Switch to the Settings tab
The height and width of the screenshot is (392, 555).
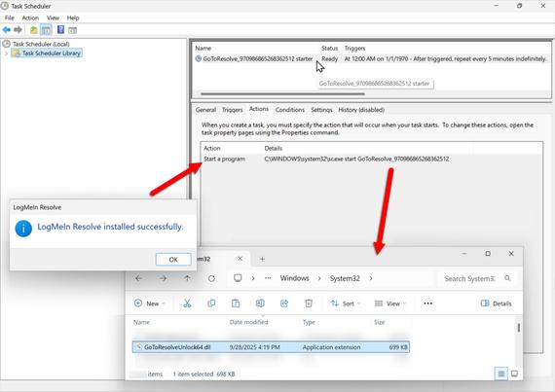(321, 110)
